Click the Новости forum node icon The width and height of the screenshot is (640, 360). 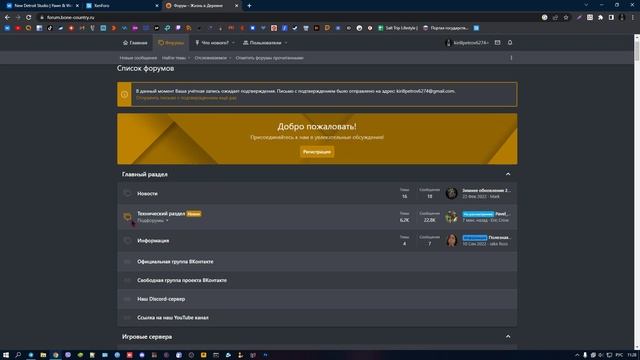127,193
